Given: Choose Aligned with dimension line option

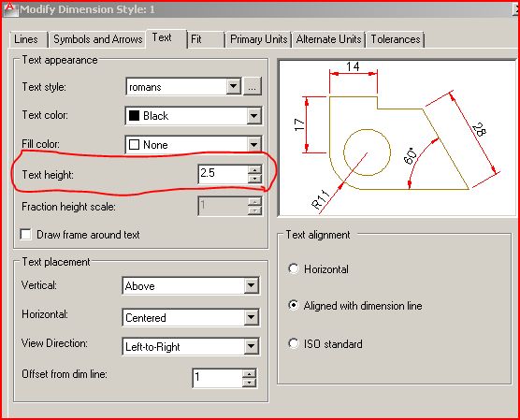Looking at the screenshot, I should coord(293,305).
